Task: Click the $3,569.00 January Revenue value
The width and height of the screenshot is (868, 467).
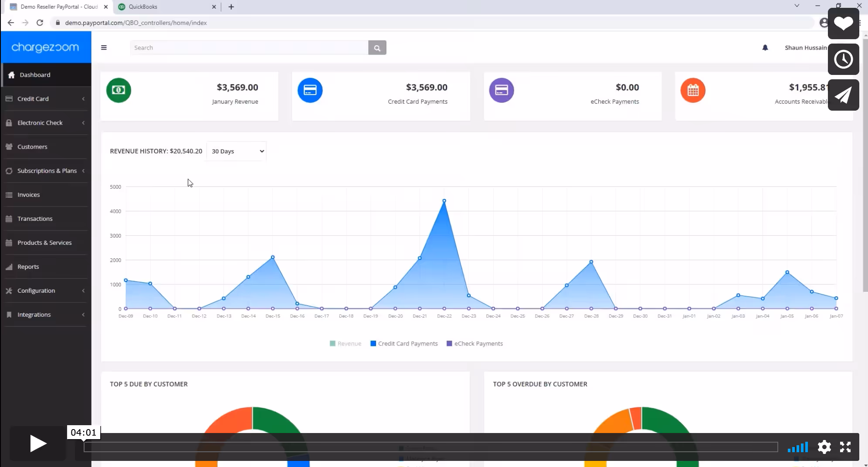Action: tap(237, 87)
